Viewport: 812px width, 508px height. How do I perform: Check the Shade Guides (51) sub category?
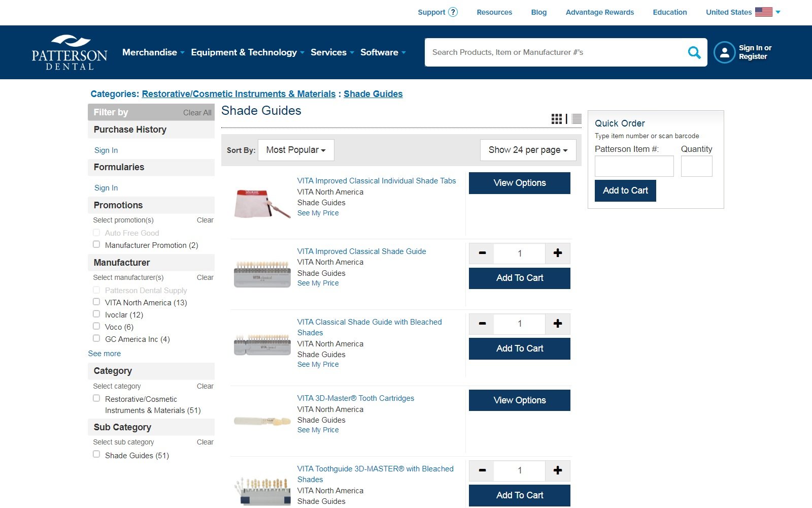96,454
